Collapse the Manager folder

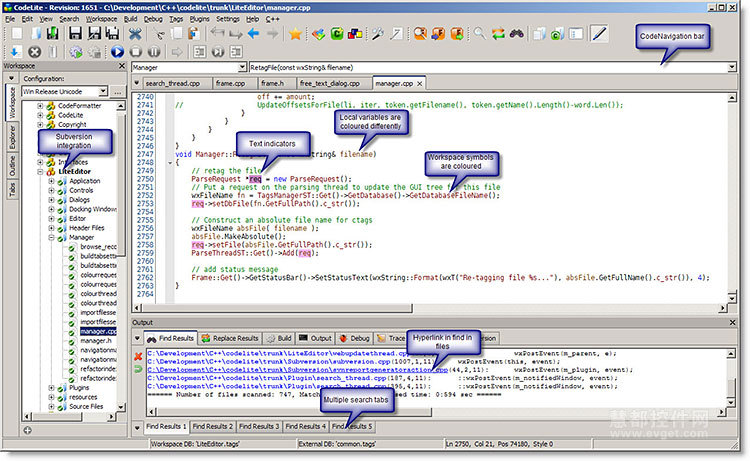(51, 238)
